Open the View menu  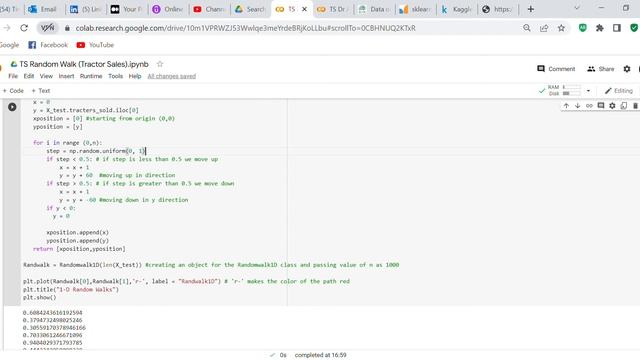[x=46, y=76]
